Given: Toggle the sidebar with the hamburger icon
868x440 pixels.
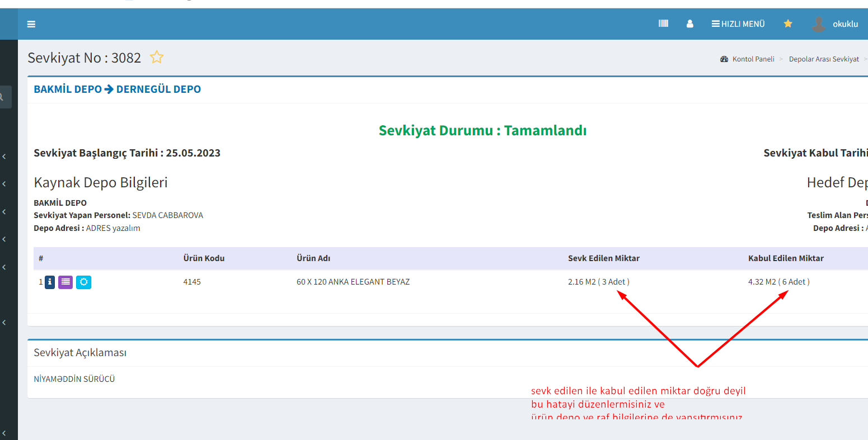Looking at the screenshot, I should (31, 24).
